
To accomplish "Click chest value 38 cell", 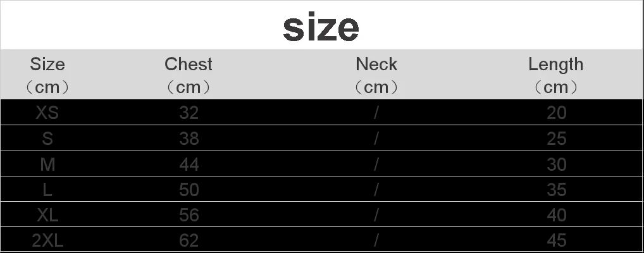I will pyautogui.click(x=189, y=139).
